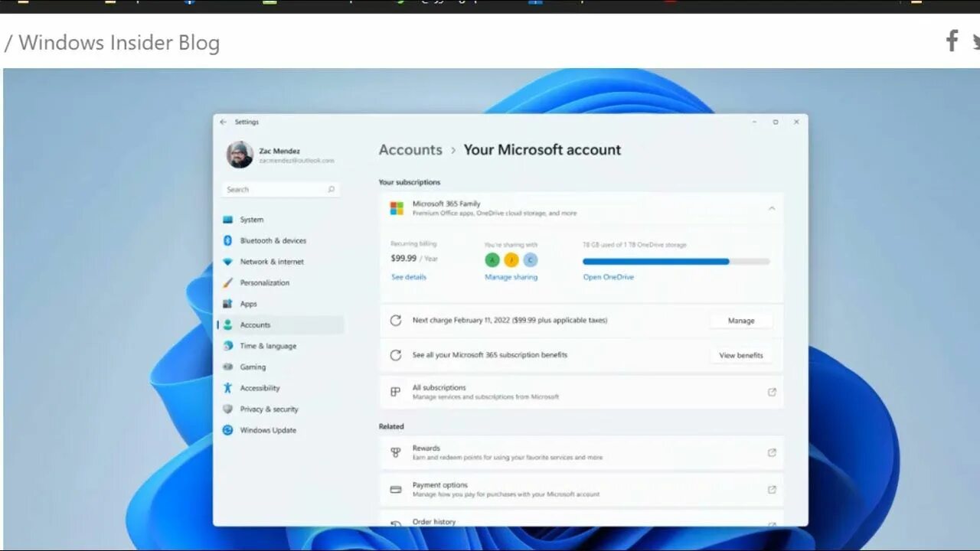Click the Settings search field
The width and height of the screenshot is (980, 551).
coord(280,189)
